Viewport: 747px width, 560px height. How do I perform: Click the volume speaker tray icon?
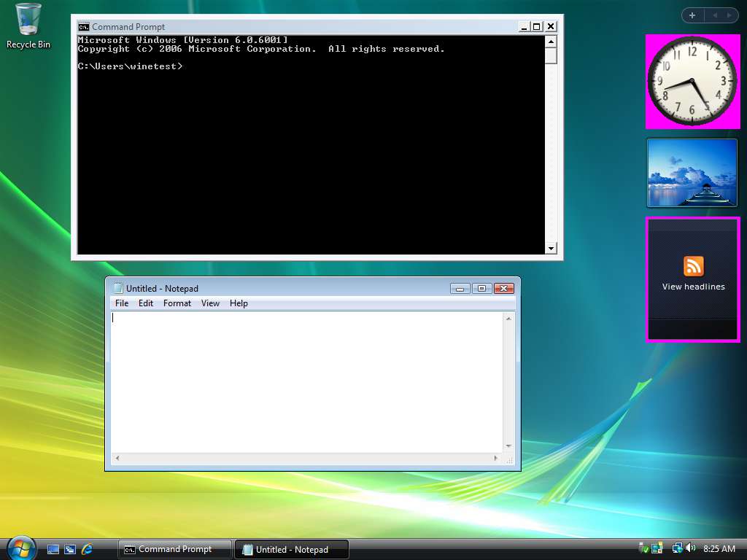click(690, 548)
